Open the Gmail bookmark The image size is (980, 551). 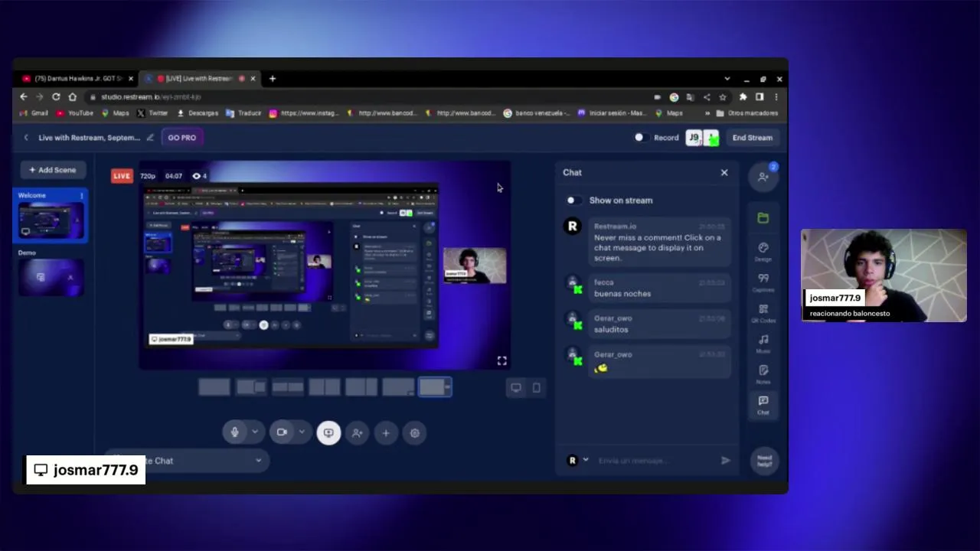[34, 113]
